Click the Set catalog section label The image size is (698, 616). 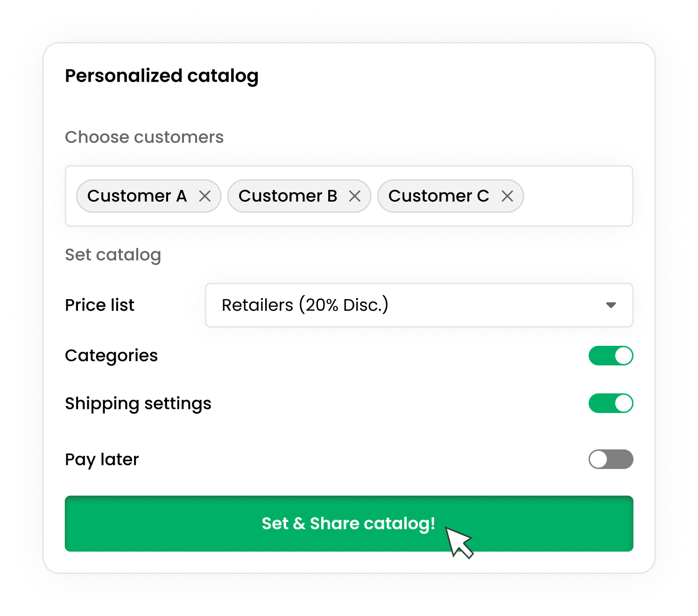click(x=113, y=255)
